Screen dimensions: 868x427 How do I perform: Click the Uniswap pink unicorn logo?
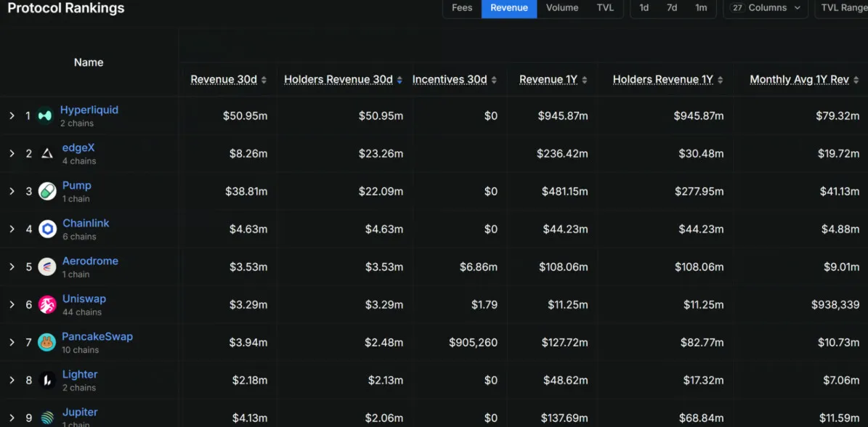[x=47, y=304]
